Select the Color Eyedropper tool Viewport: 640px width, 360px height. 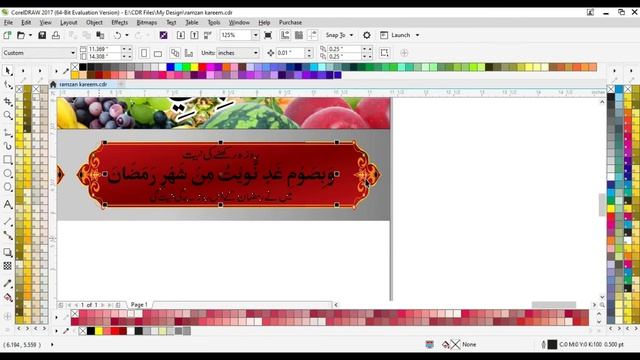click(x=8, y=283)
